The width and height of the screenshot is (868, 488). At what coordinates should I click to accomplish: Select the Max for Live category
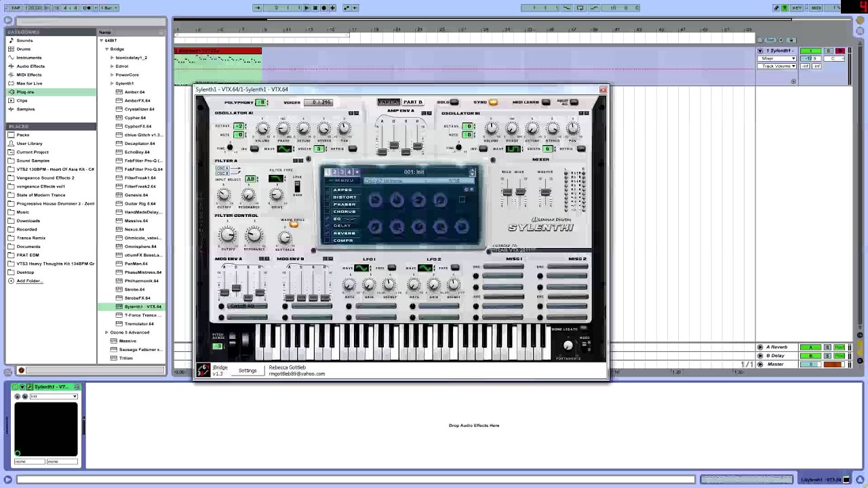[29, 83]
